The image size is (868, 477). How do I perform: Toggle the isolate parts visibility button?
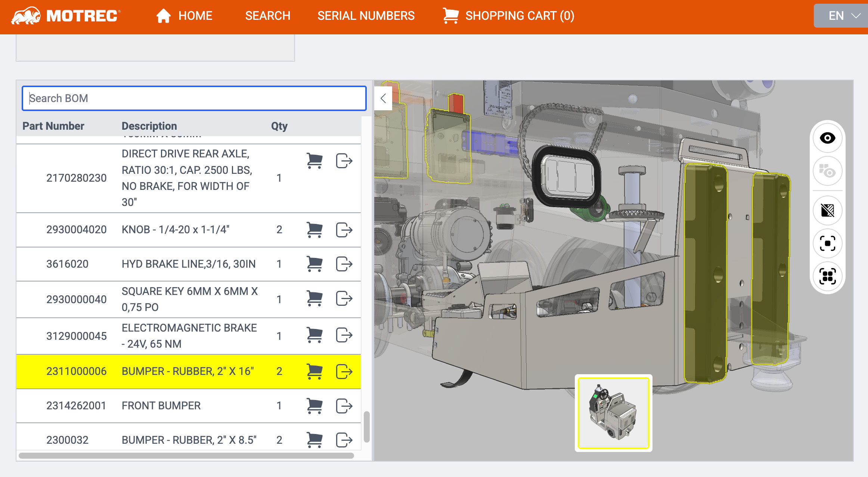[x=827, y=171]
